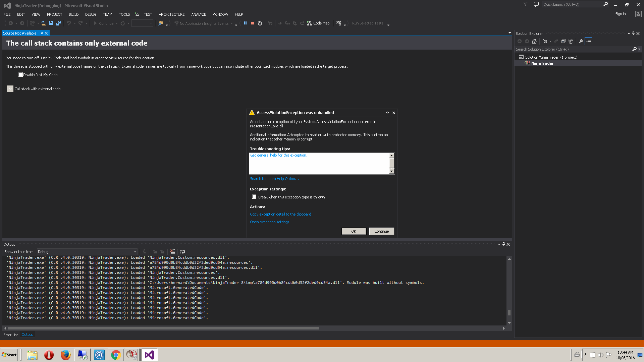Click the Continue button in exception dialog
This screenshot has height=362, width=644.
[x=381, y=231]
